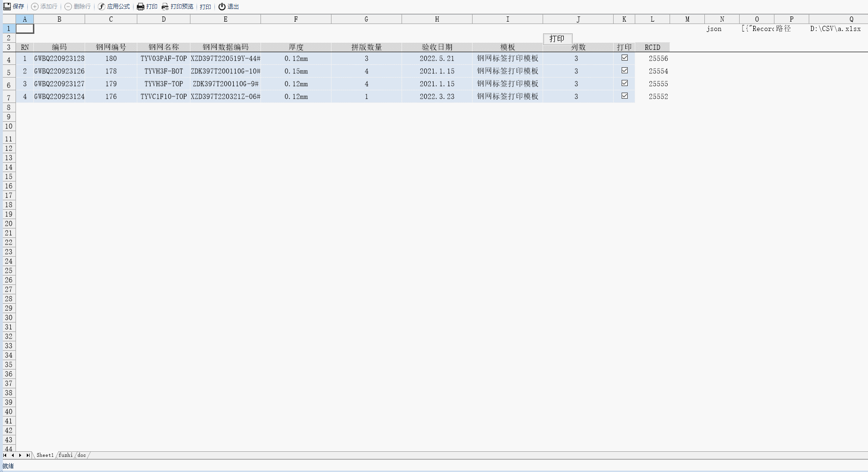Toggle print checkbox for GWBQ220923126 row
The width and height of the screenshot is (868, 472).
tap(624, 71)
